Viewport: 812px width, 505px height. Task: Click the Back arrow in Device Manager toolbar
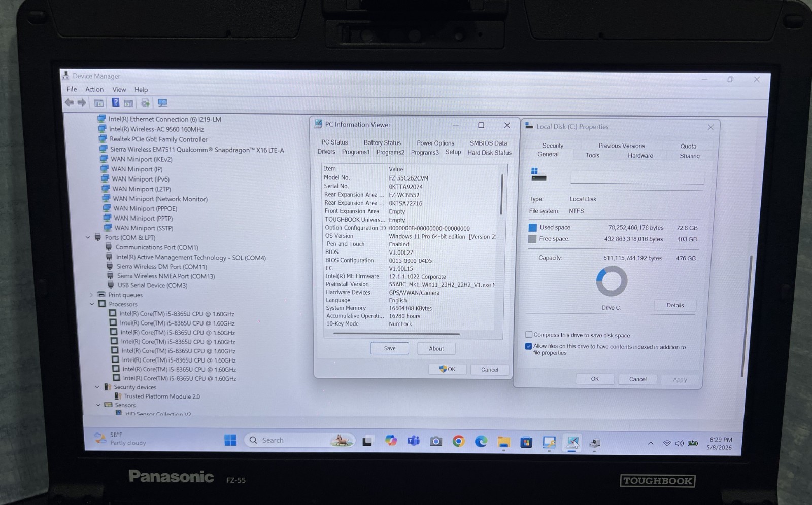coord(69,103)
